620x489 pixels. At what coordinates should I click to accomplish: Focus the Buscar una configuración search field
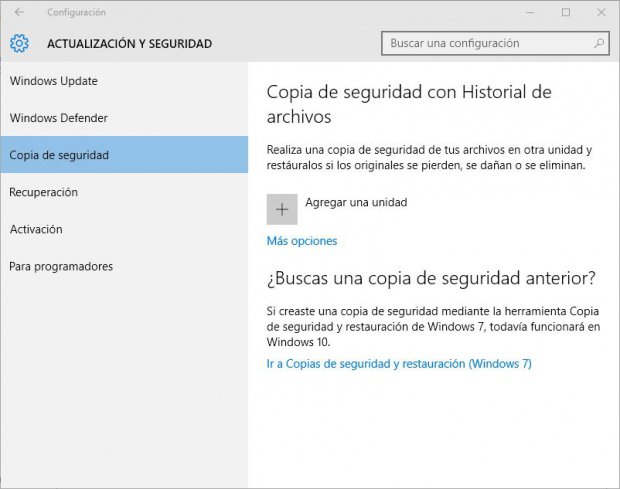coord(495,43)
